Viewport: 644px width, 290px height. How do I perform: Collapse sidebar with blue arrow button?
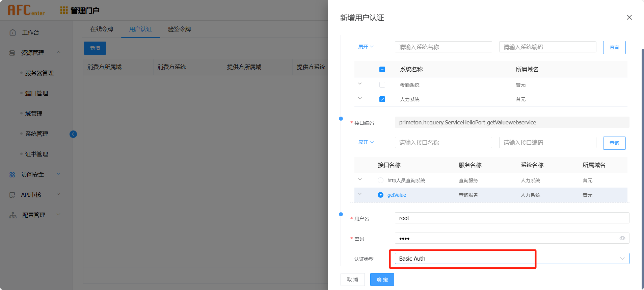point(73,134)
